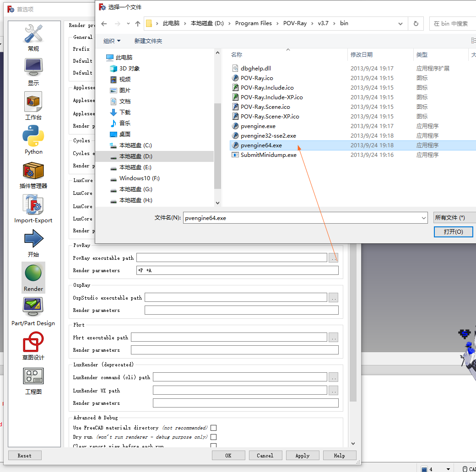Select POV-Ray.Include.ico file
This screenshot has width=476, height=472.
click(x=267, y=88)
